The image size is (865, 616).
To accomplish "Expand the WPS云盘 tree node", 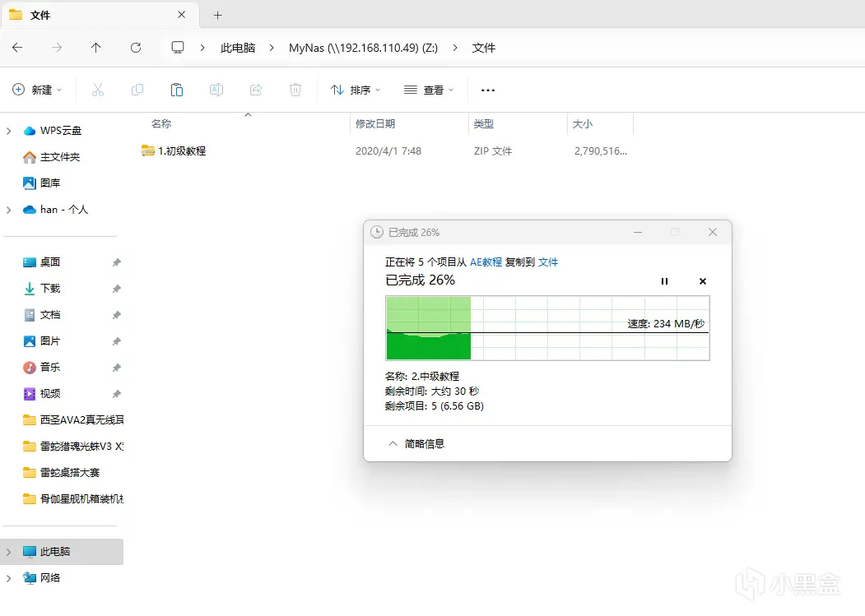I will [x=9, y=131].
